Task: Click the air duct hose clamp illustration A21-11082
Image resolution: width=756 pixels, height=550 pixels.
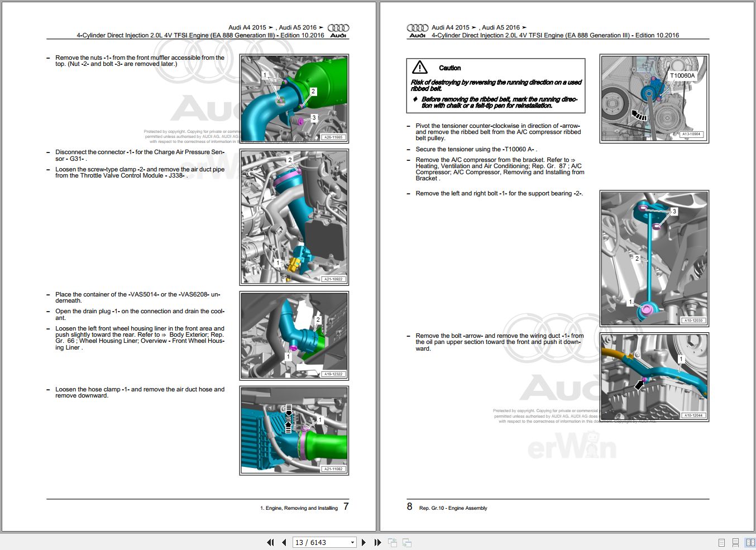Action: pos(294,431)
